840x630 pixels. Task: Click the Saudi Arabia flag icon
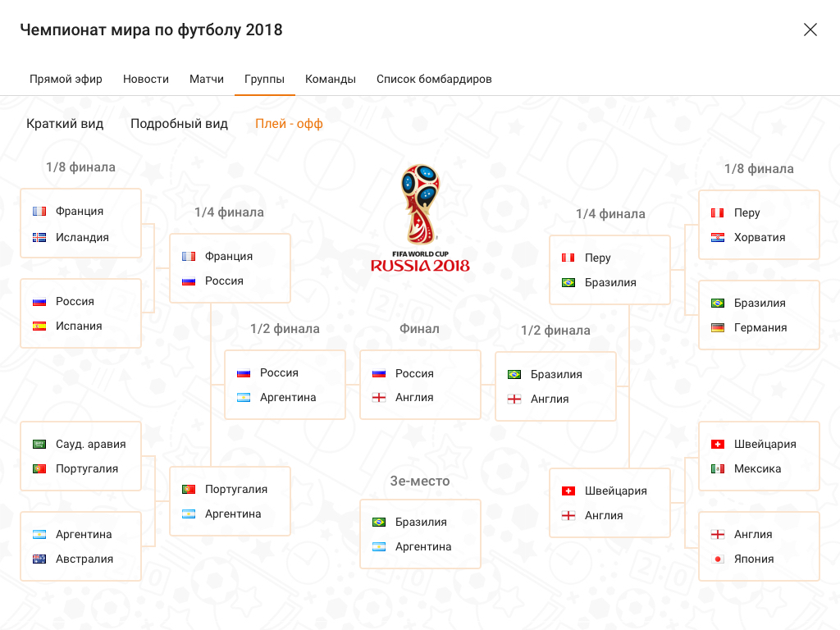(39, 445)
